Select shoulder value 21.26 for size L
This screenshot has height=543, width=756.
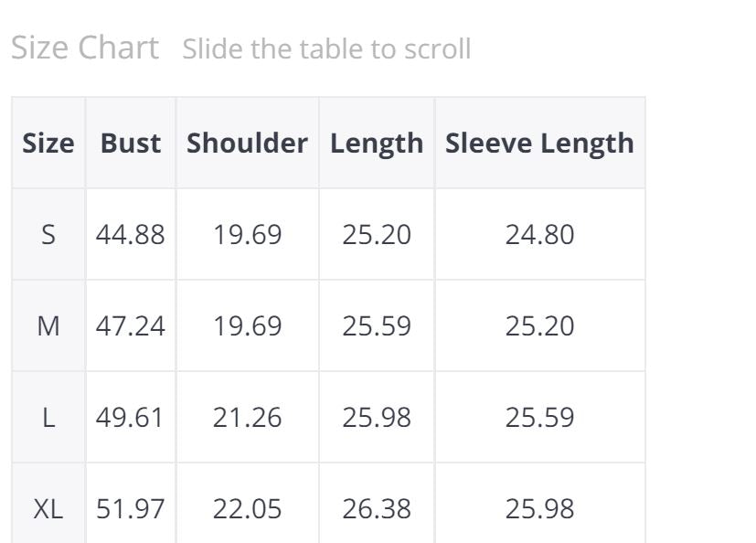pos(247,418)
